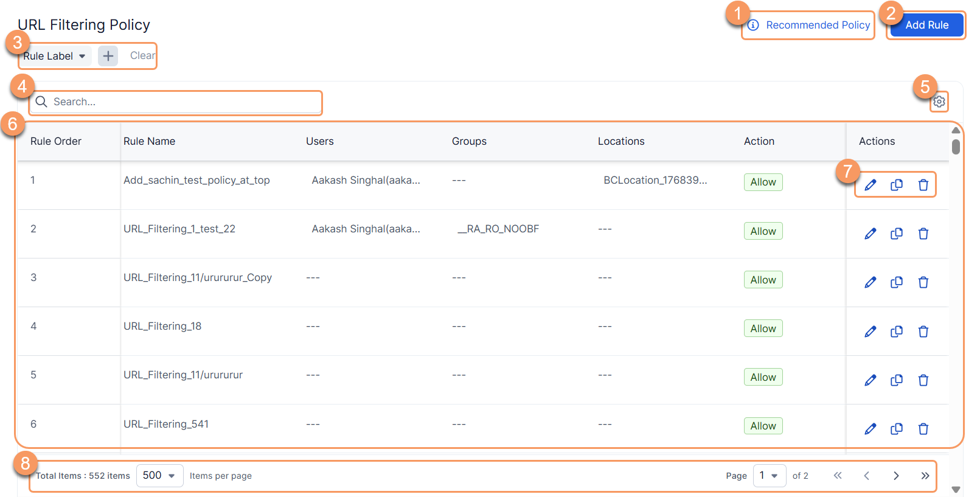Viewport: 980px width, 497px height.
Task: Edit rule URL_Filtering_18
Action: [x=871, y=332]
